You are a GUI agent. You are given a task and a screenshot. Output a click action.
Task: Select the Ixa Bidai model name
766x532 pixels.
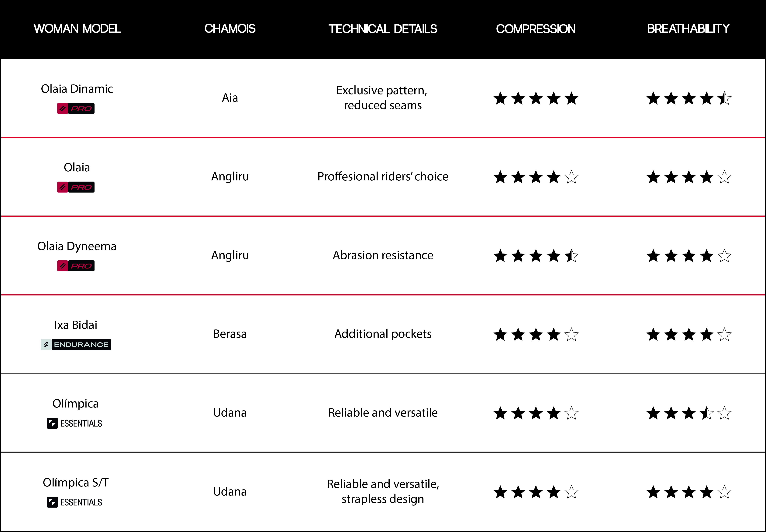point(76,325)
